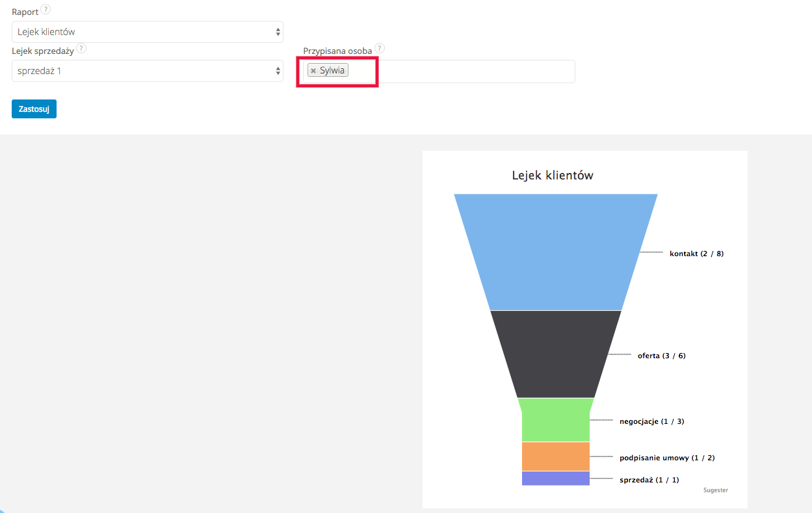
Task: Click the help icon beside Przypisana osoba
Action: click(380, 49)
